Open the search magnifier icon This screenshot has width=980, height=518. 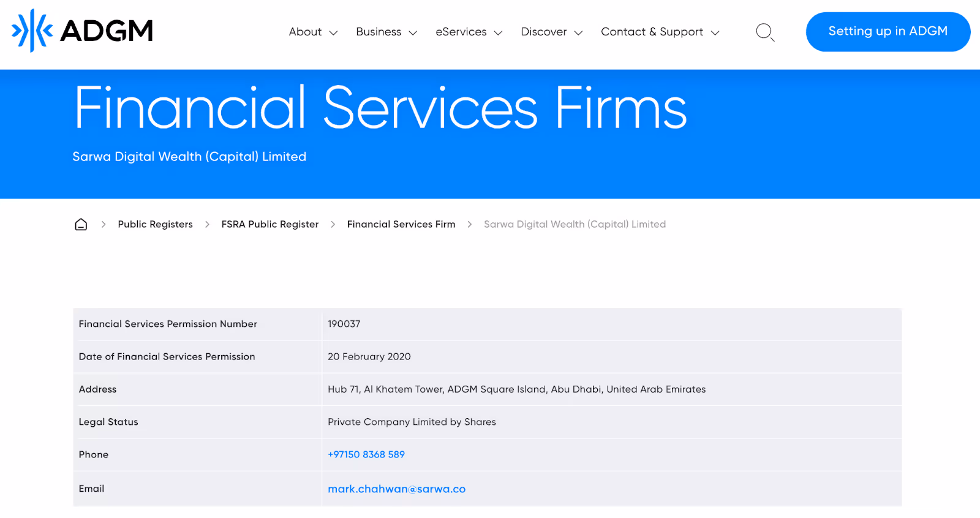pyautogui.click(x=765, y=32)
